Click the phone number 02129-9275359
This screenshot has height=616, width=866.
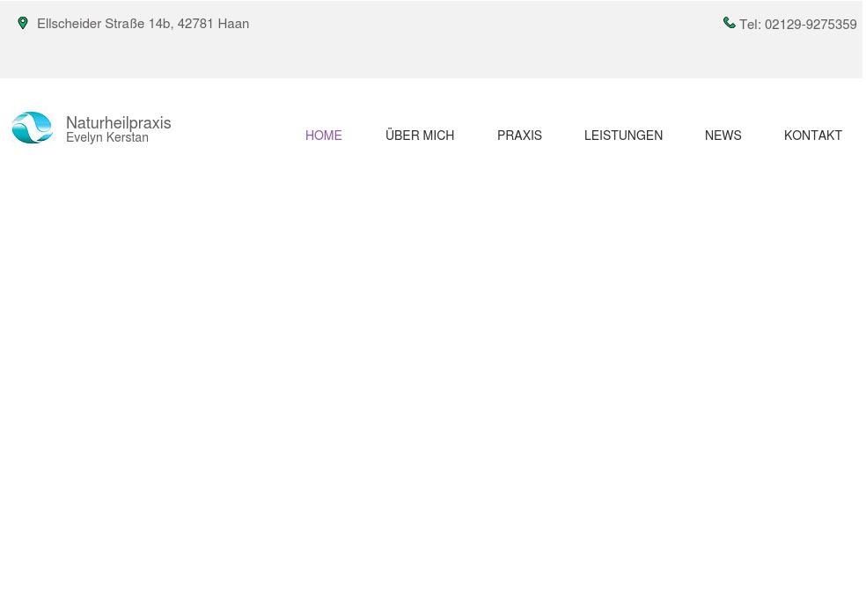click(811, 25)
